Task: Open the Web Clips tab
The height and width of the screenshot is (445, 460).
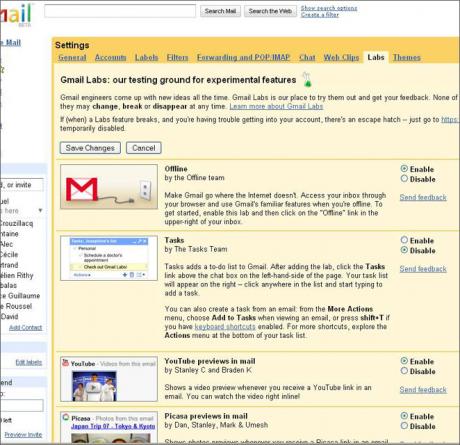Action: point(341,57)
